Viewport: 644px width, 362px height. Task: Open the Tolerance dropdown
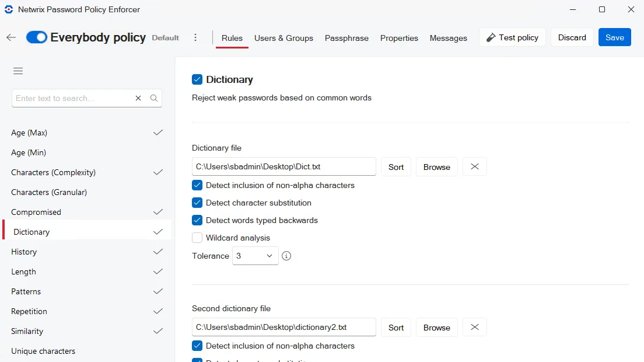tap(255, 256)
